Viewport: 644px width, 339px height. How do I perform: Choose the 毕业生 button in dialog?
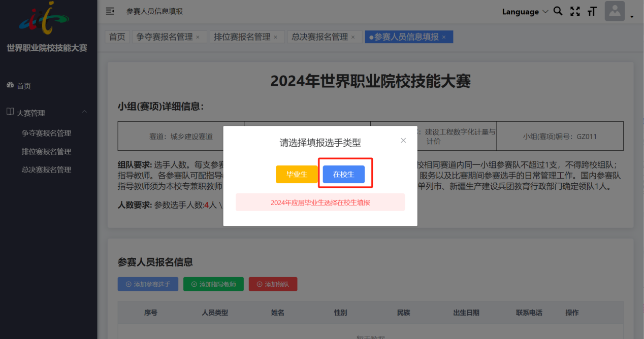tap(297, 174)
